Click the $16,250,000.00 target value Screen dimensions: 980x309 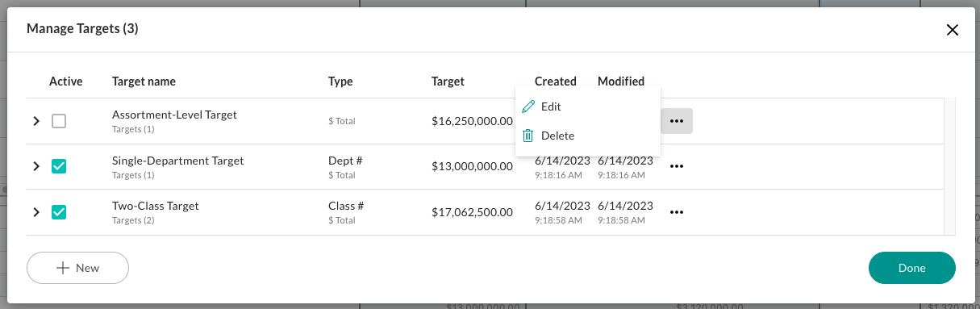472,121
